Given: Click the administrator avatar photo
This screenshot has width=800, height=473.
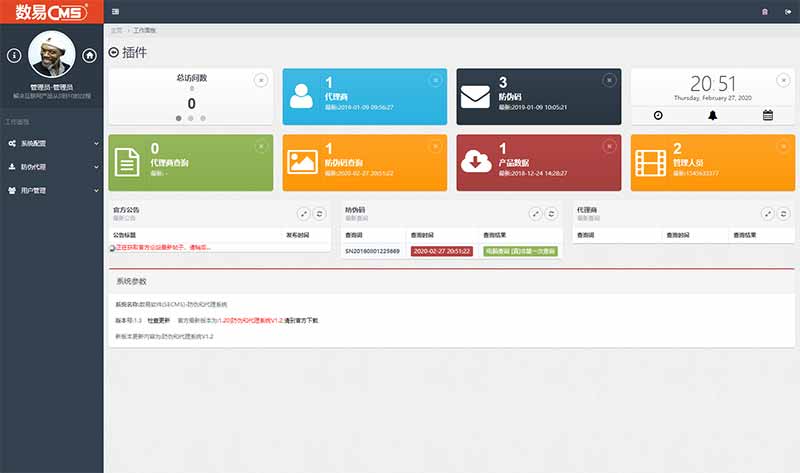Looking at the screenshot, I should (52, 54).
